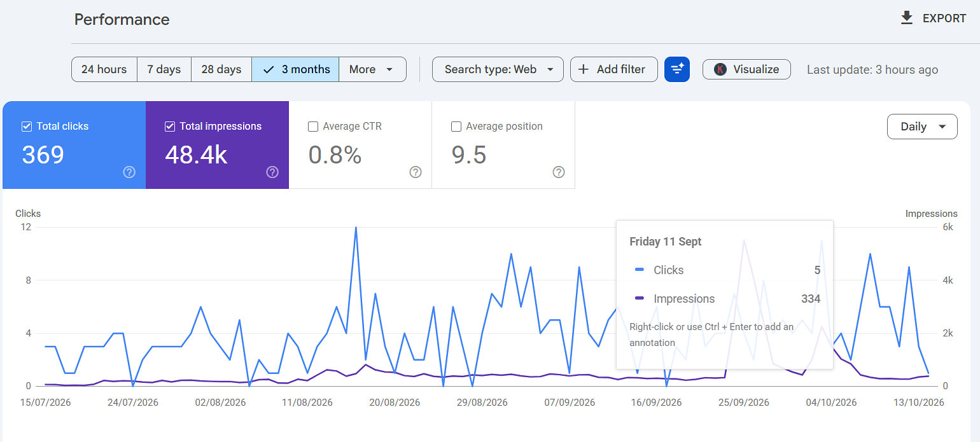Screen dimensions: 980x442
Task: Click the 16/09/2026 axis date label
Action: coord(656,403)
